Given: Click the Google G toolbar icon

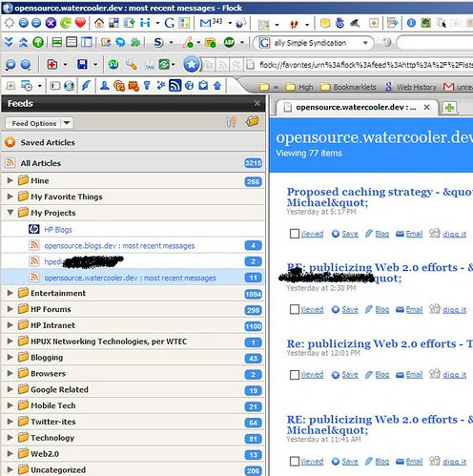Looking at the screenshot, I should pyautogui.click(x=169, y=23).
